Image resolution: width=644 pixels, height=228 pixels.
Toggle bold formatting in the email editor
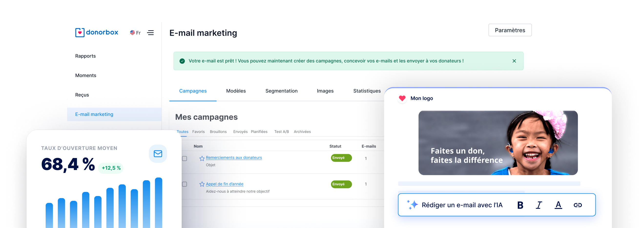(520, 205)
